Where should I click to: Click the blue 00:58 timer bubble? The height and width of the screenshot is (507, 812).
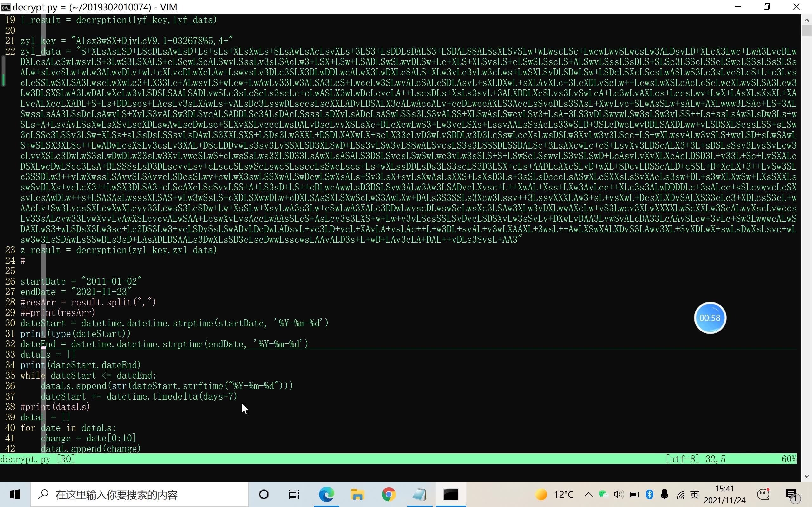point(710,318)
